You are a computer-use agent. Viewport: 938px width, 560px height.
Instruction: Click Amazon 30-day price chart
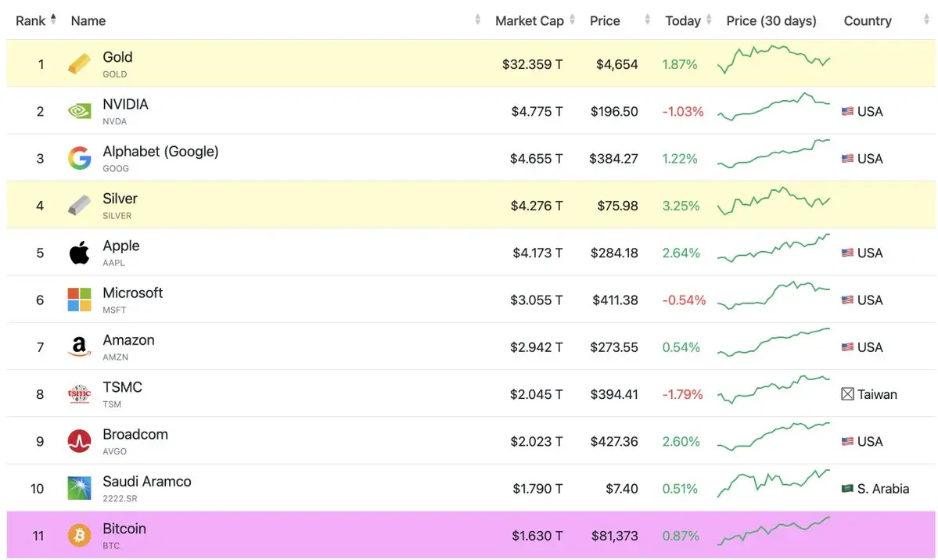point(774,343)
